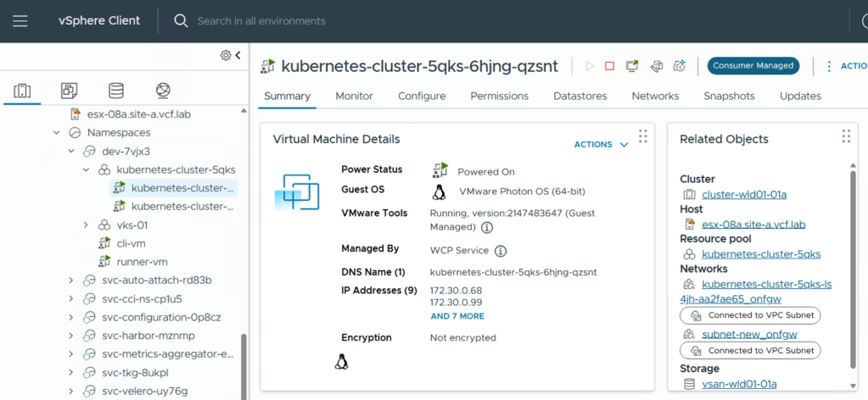Image resolution: width=868 pixels, height=400 pixels.
Task: Click the inventory tree vertical scrollbar
Action: point(244,365)
